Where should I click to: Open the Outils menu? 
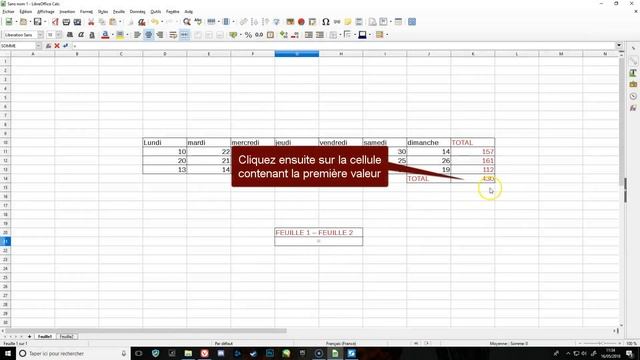click(x=156, y=12)
